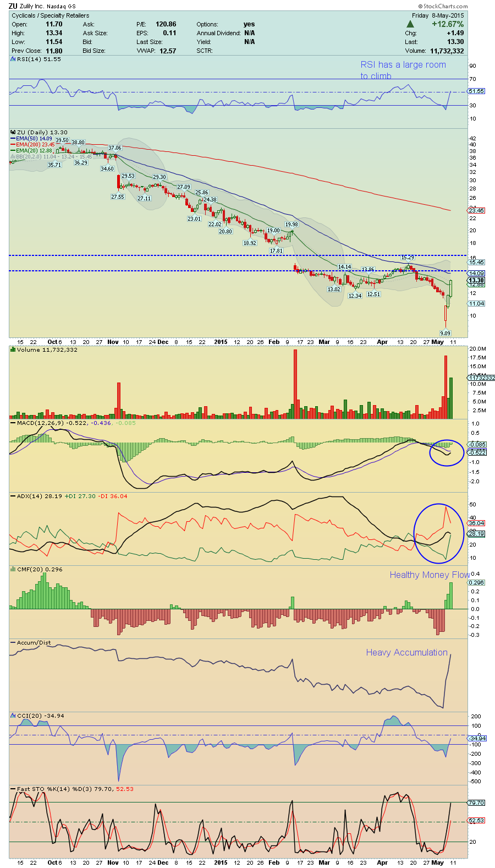This screenshot has width=495, height=868.
Task: Click the RSI 51.55 axis value tag
Action: pyautogui.click(x=476, y=91)
